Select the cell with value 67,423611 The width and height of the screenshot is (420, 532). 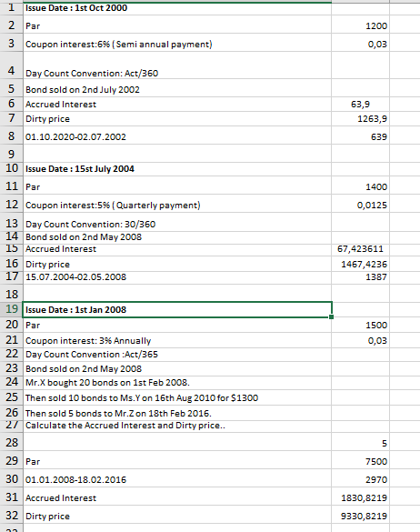click(x=360, y=250)
